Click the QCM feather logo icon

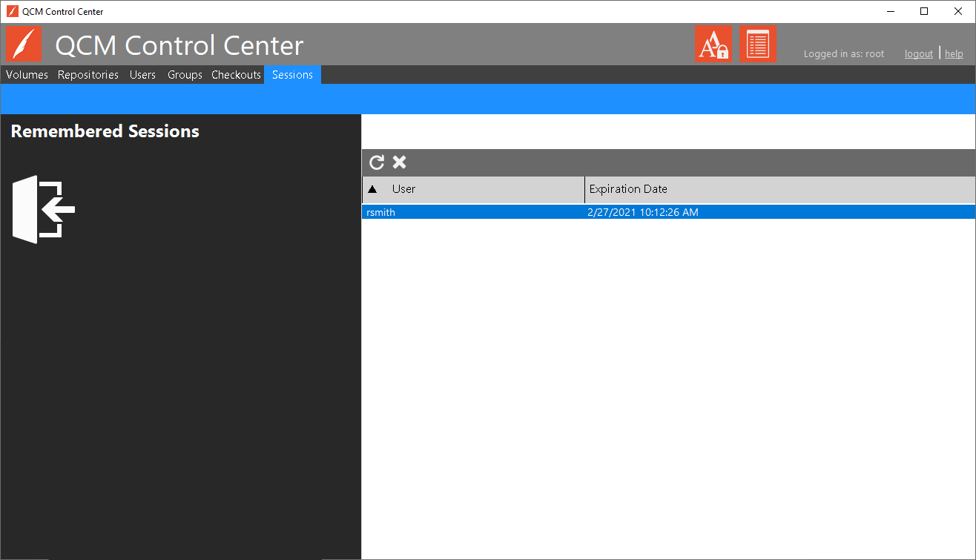coord(24,45)
